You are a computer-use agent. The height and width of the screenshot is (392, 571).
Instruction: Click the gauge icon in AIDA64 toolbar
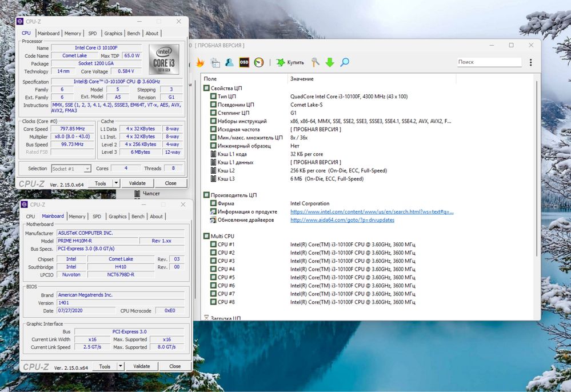pos(258,62)
